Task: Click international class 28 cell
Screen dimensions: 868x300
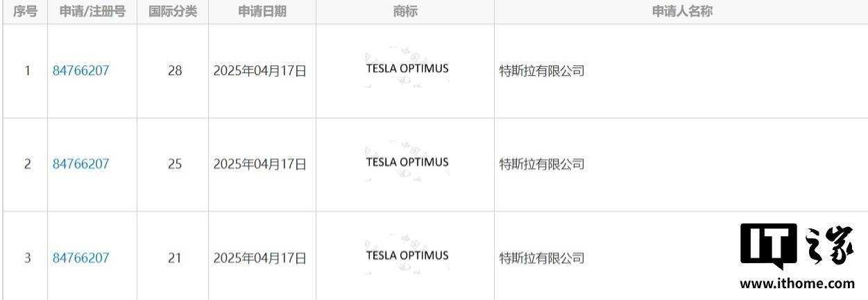Action: [x=174, y=70]
